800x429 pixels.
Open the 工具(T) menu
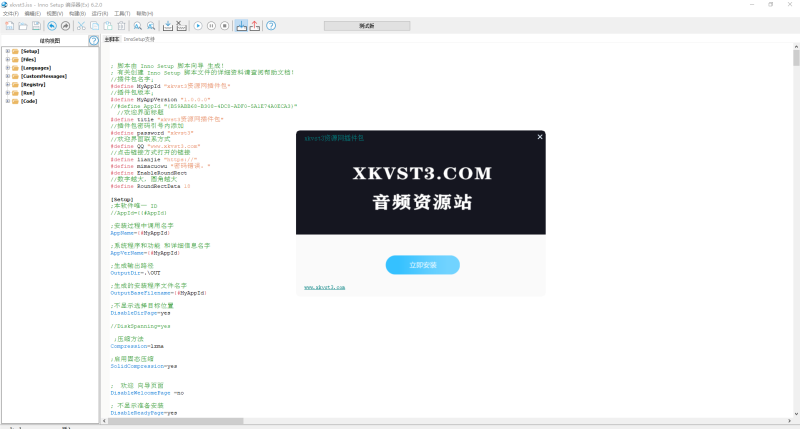click(122, 14)
